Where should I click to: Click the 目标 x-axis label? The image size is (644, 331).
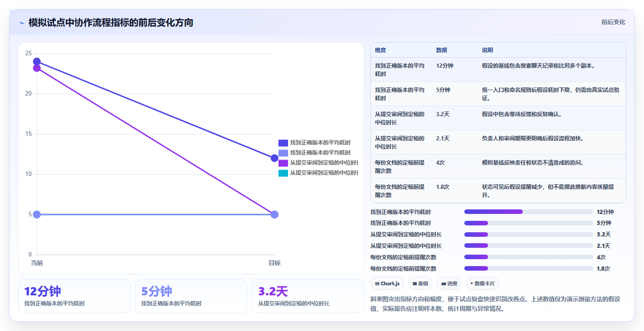(274, 263)
